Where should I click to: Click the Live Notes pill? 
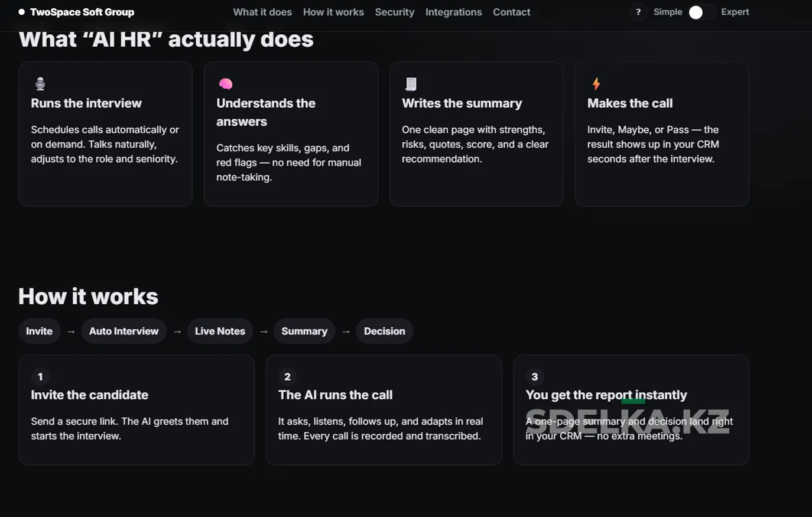pos(220,331)
